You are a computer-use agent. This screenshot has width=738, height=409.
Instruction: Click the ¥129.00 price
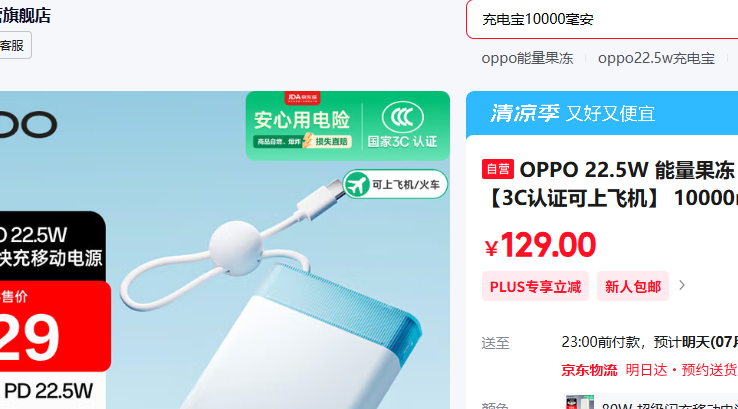coord(540,245)
